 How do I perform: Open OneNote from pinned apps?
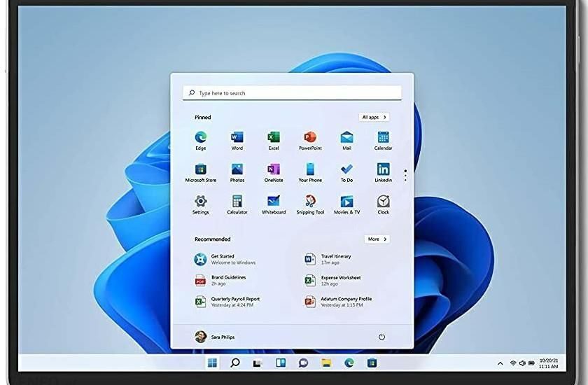(x=274, y=172)
